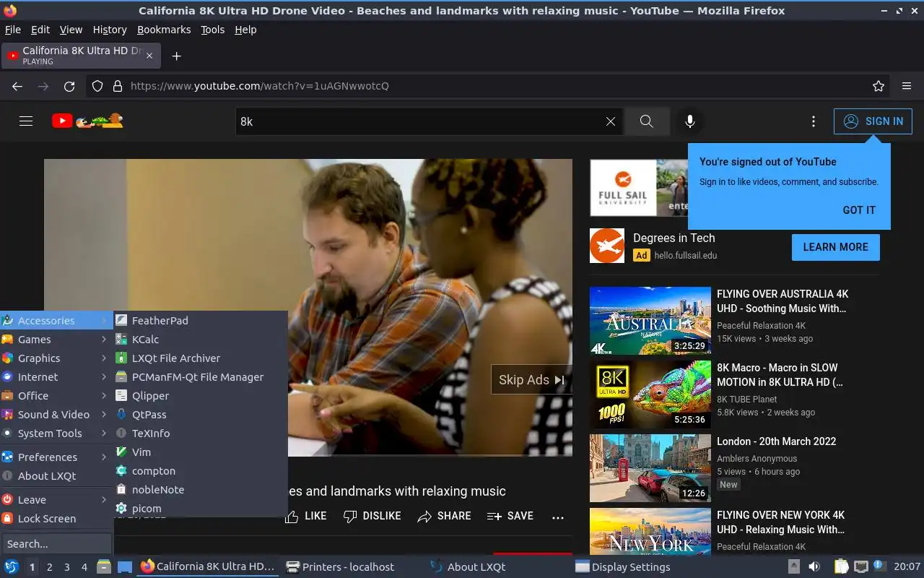
Task: Click the SIGN IN button
Action: pos(873,121)
